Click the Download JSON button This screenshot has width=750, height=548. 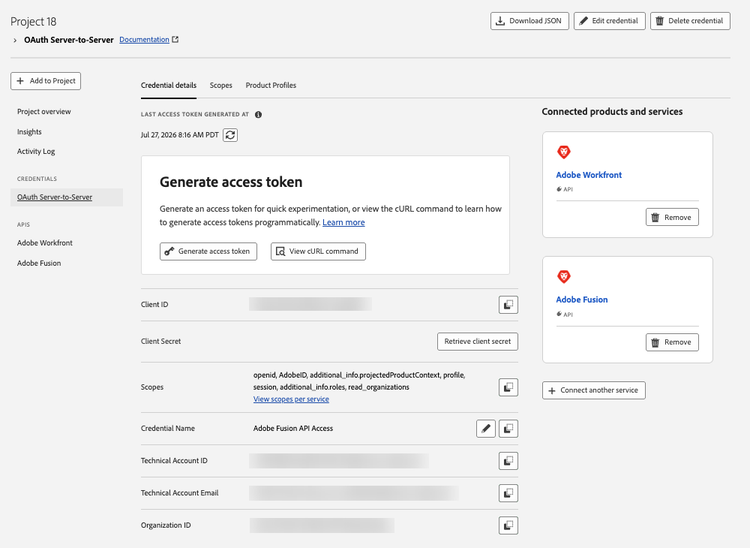[529, 21]
